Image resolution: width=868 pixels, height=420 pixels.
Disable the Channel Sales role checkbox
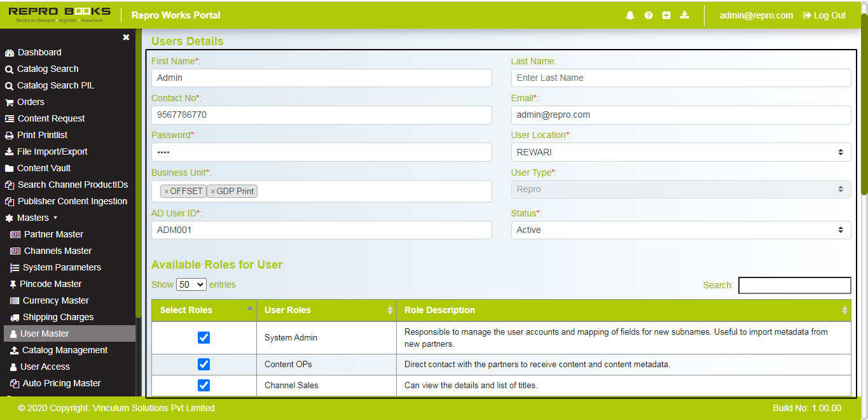(x=203, y=385)
